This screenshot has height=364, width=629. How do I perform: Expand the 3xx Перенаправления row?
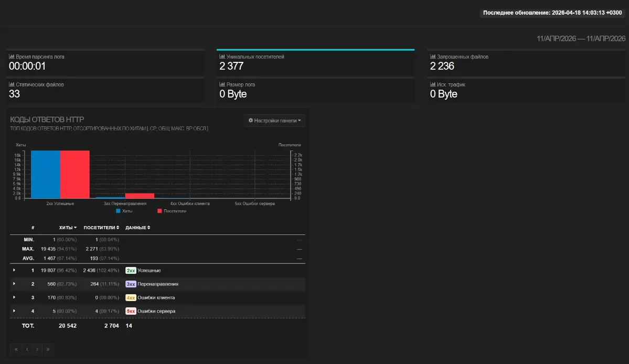14,284
